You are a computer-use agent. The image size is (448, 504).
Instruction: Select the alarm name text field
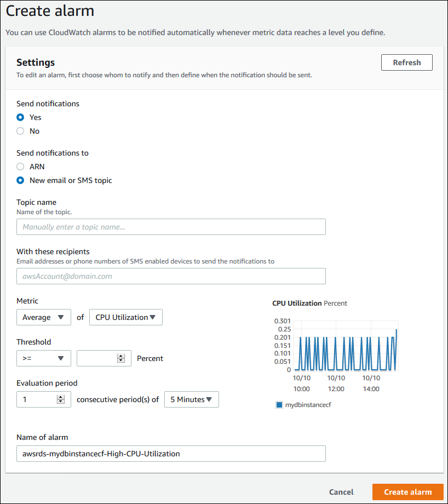point(171,453)
